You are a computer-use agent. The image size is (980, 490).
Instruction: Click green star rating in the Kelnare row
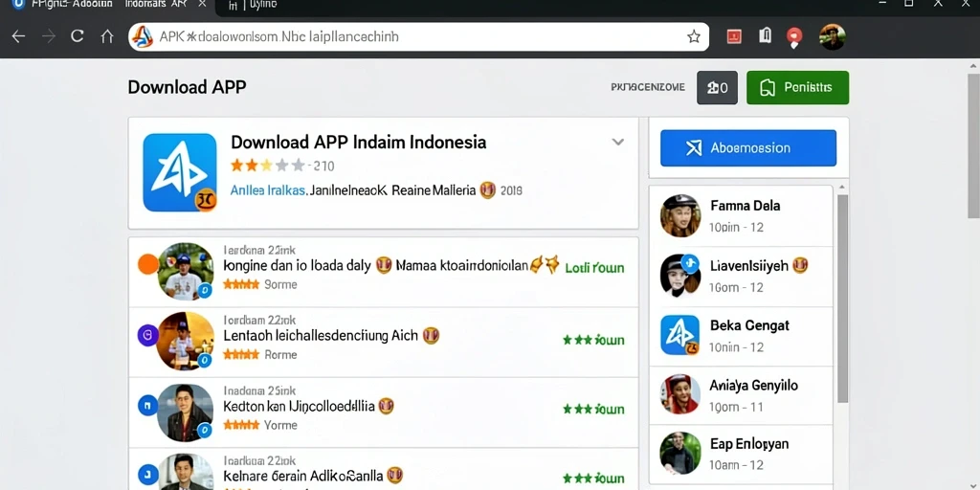(x=593, y=479)
